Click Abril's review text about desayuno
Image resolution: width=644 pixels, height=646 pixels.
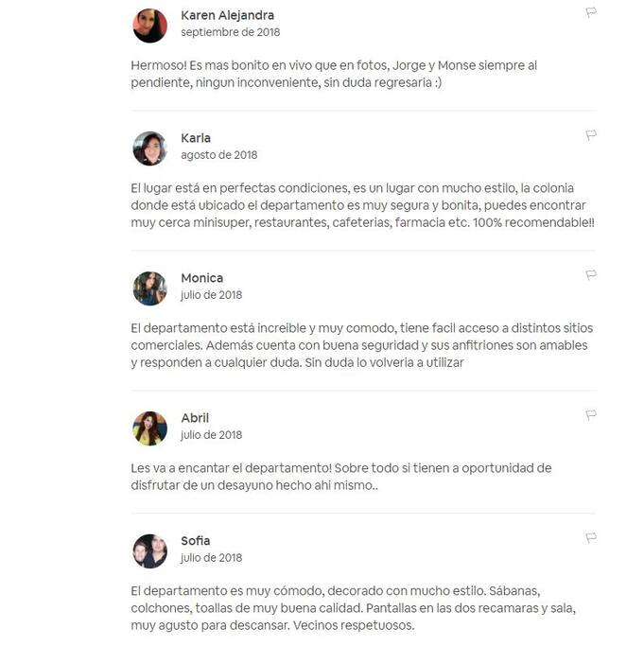[341, 477]
